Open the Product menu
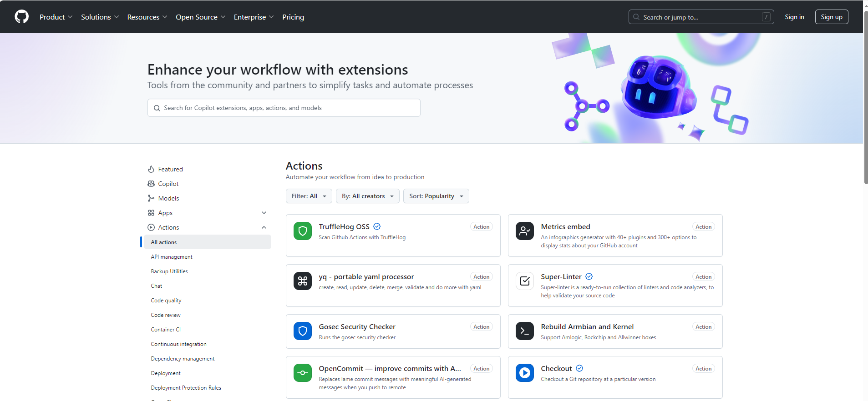 click(56, 17)
